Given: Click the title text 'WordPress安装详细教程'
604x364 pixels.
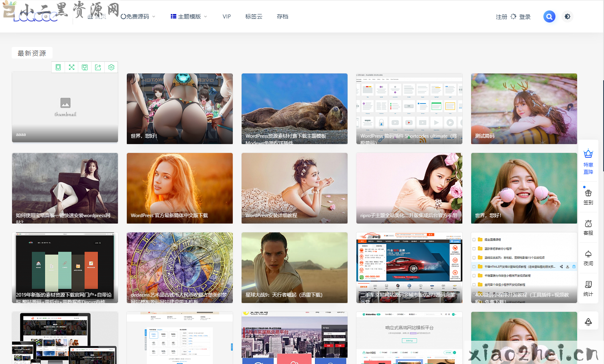Looking at the screenshot, I should coord(271,216).
